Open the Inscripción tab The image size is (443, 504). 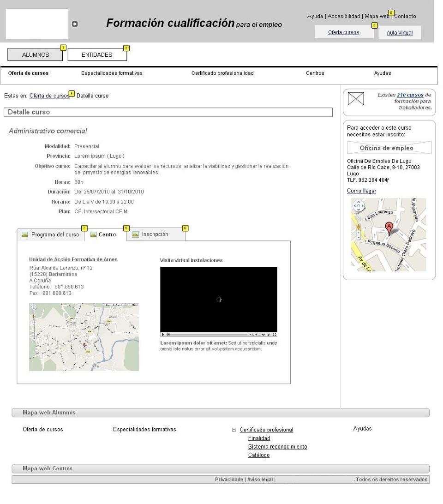tap(156, 234)
